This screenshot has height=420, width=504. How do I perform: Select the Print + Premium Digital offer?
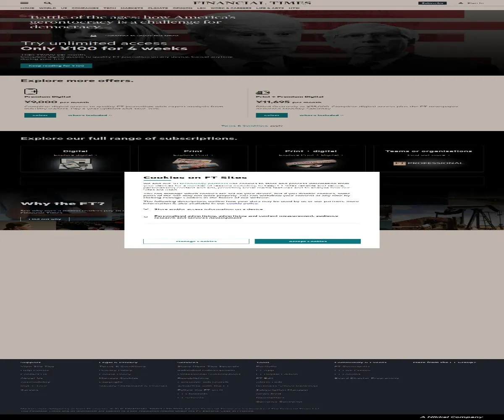point(272,115)
